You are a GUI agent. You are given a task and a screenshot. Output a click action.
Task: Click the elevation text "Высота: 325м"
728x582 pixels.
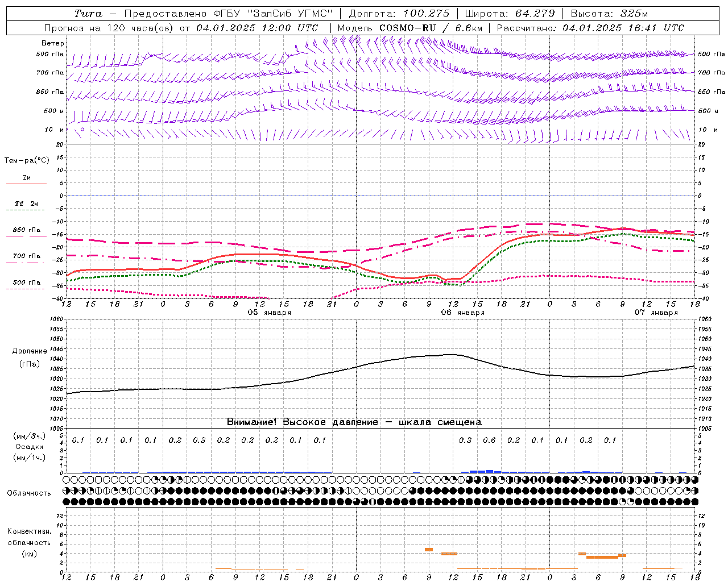(609, 14)
